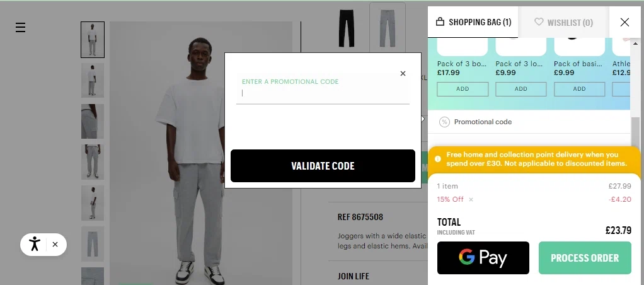Add Pack of basi... item to bag
This screenshot has width=644, height=285.
tap(579, 89)
